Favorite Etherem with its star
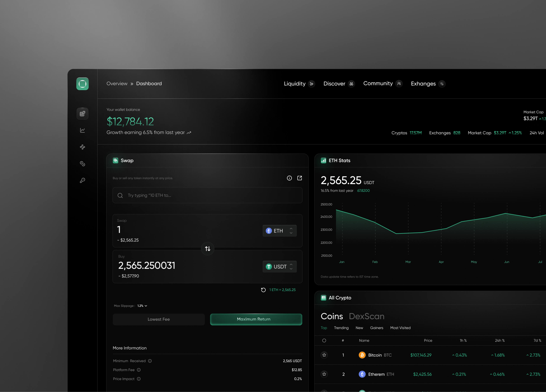This screenshot has height=392, width=546. pyautogui.click(x=324, y=374)
